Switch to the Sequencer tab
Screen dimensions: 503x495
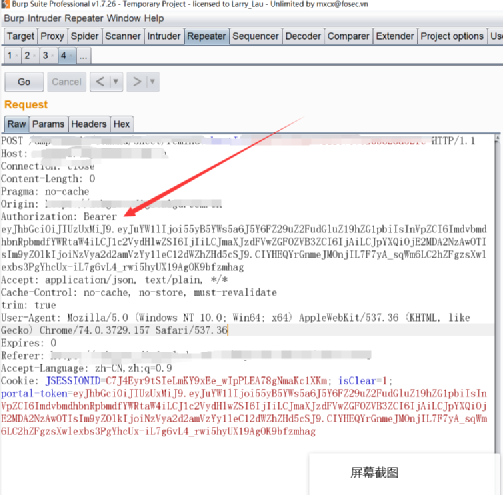pos(255,36)
